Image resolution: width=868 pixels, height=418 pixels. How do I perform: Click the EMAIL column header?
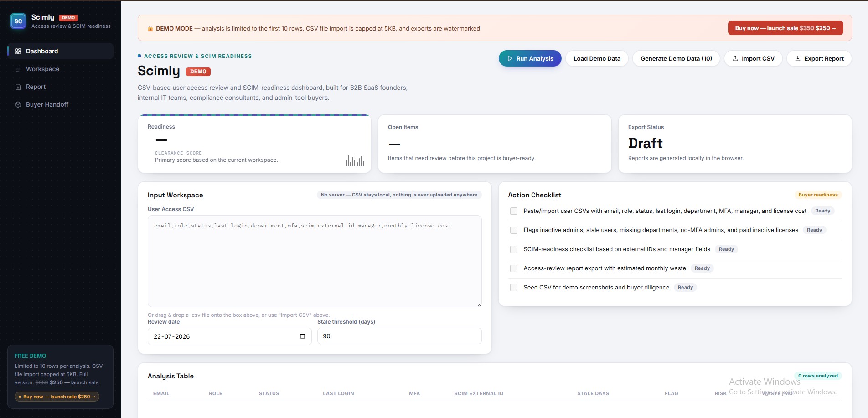(161, 393)
